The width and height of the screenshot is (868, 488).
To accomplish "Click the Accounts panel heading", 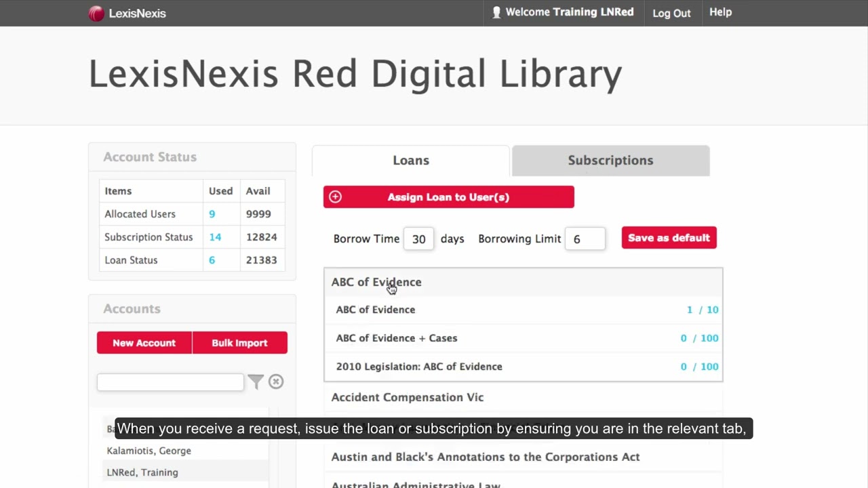I will click(132, 309).
